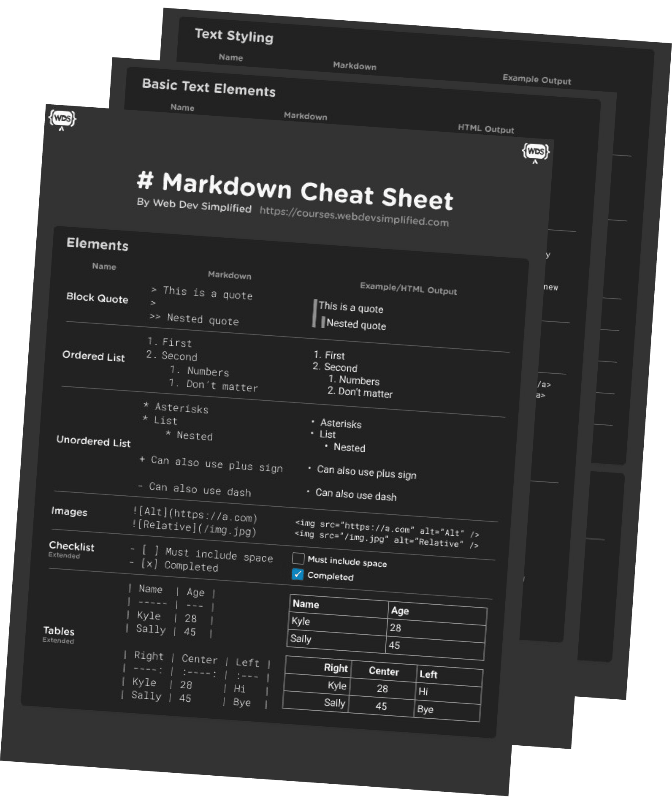The height and width of the screenshot is (804, 672).
Task: Click the bold 'Center' header in the rendered aligned table
Action: pos(384,671)
